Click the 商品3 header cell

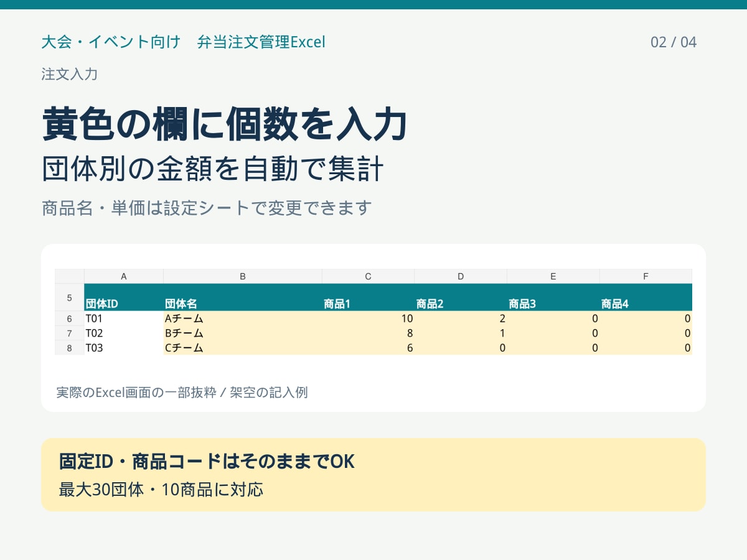click(553, 297)
